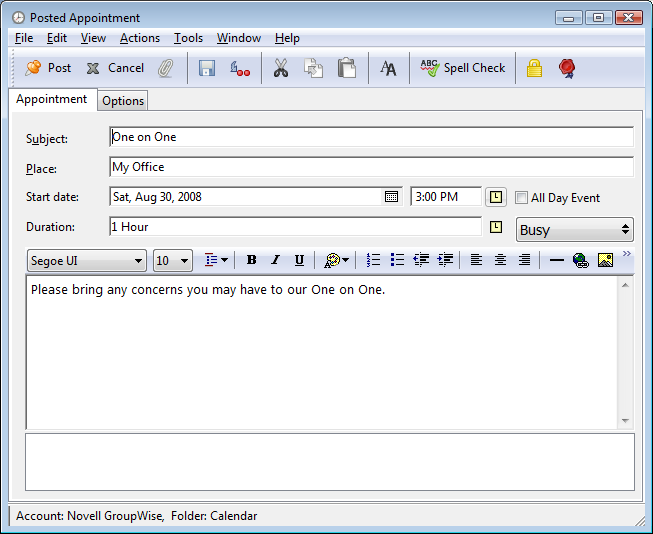
Task: Toggle Bold text formatting
Action: 251,260
